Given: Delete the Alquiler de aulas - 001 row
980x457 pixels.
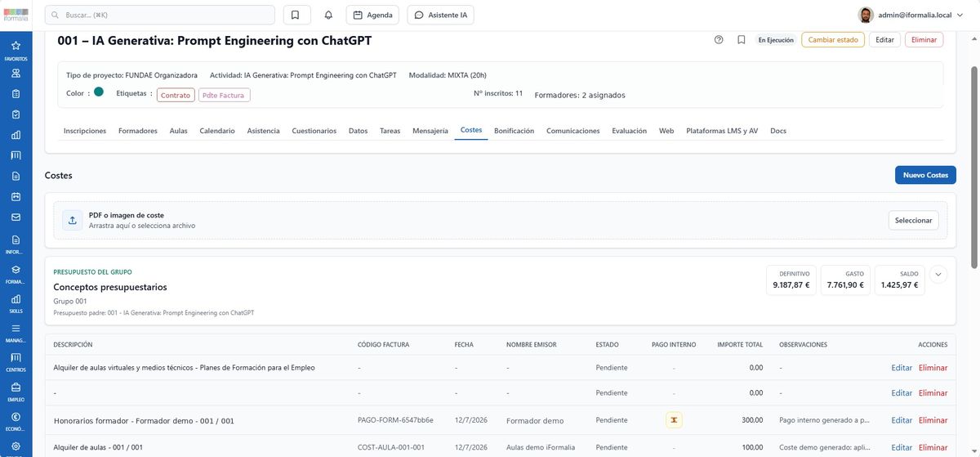Looking at the screenshot, I should click(x=933, y=447).
